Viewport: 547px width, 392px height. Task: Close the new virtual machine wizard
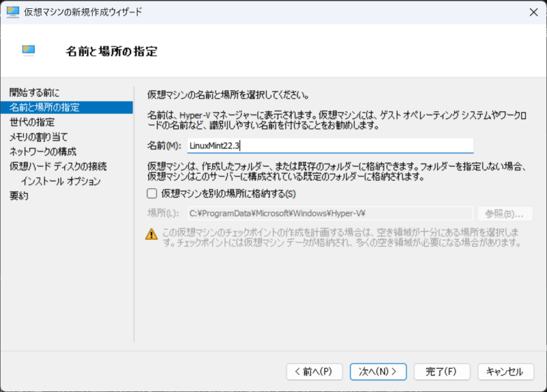pos(532,12)
